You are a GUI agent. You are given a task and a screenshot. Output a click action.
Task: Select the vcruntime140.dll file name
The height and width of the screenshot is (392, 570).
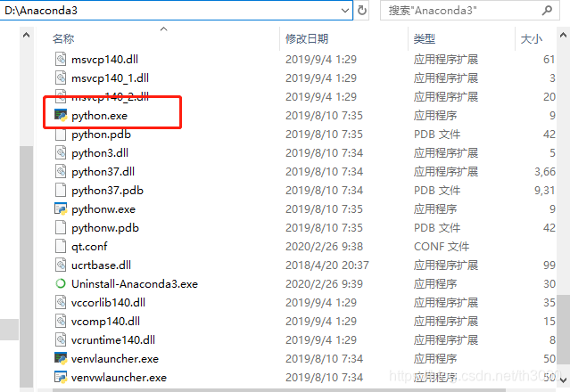tap(113, 339)
